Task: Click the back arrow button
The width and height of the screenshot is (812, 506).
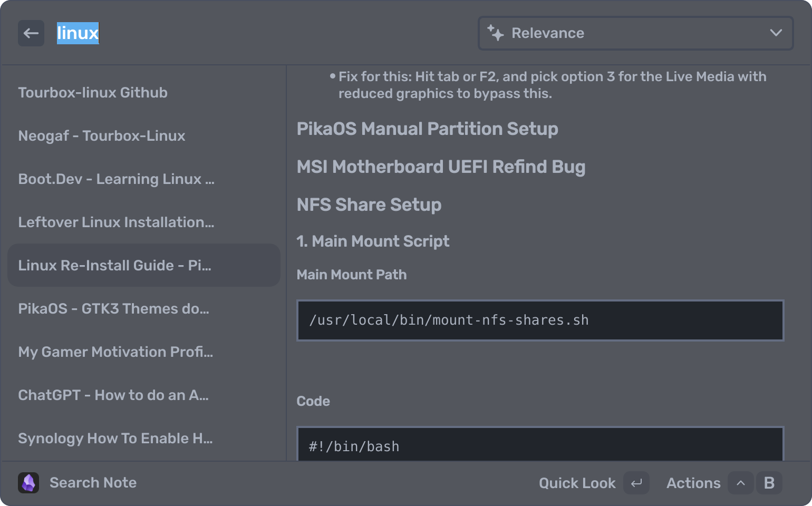Action: click(x=31, y=33)
